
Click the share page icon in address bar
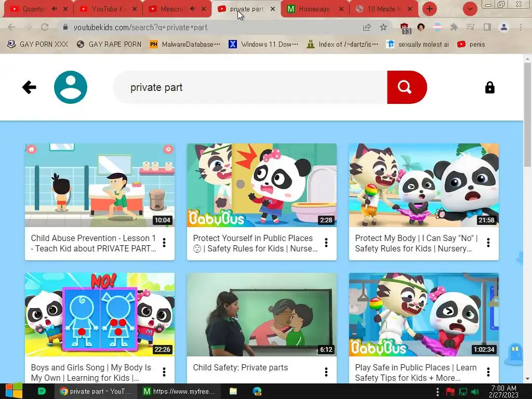click(x=366, y=28)
